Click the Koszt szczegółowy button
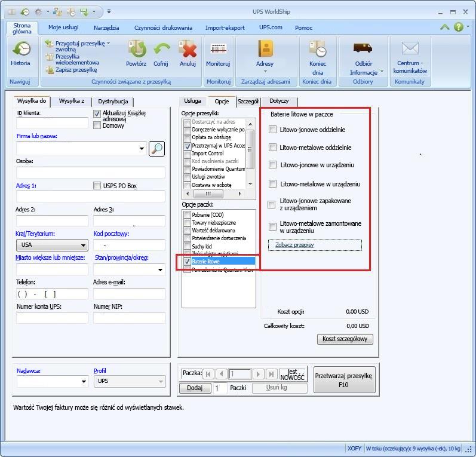The width and height of the screenshot is (476, 457). 345,339
